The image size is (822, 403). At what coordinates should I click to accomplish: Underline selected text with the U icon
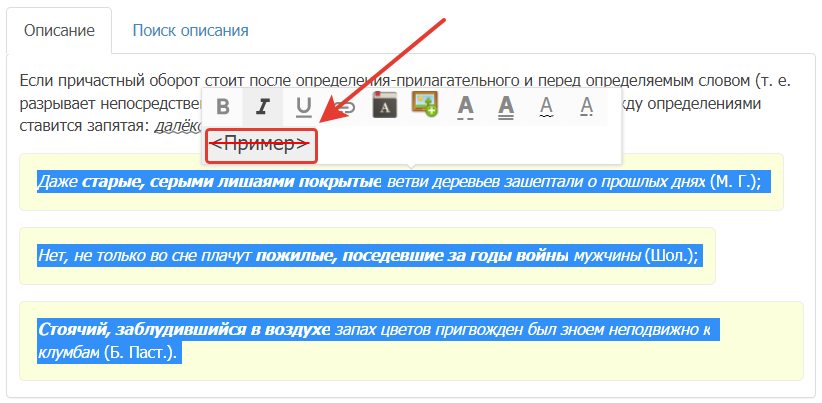pyautogui.click(x=304, y=105)
